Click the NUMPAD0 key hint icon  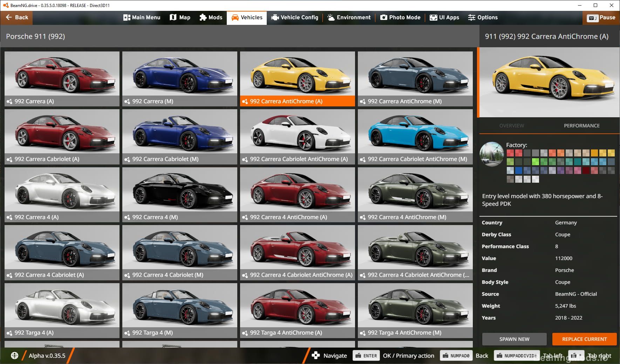456,356
